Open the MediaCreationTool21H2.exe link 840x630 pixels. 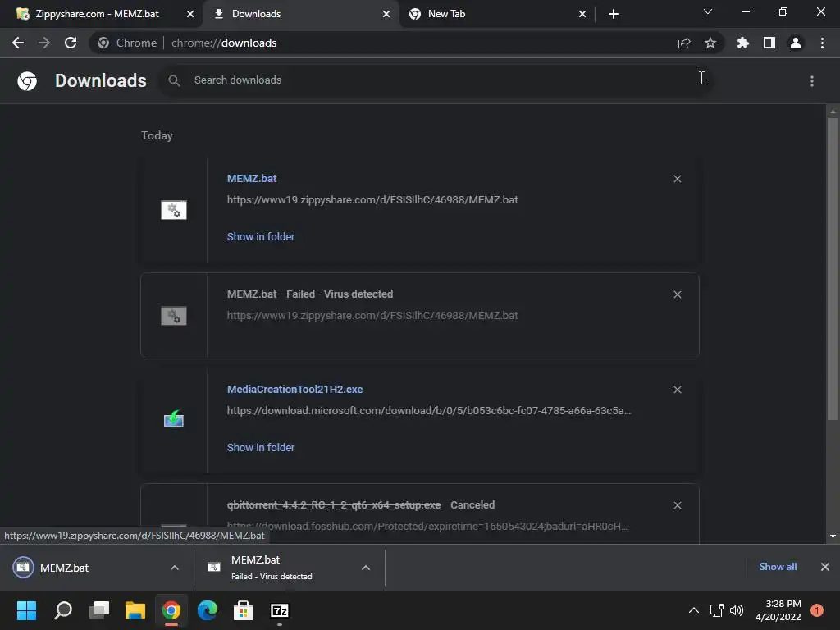click(294, 390)
